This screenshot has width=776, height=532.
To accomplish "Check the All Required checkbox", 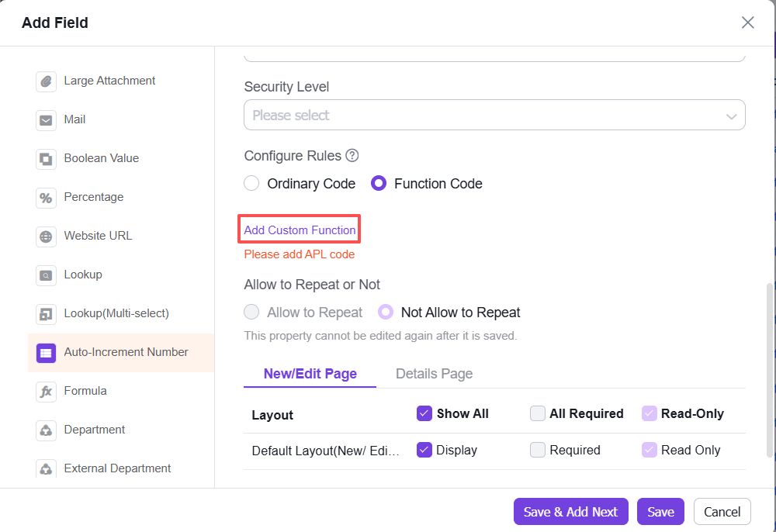I will pyautogui.click(x=538, y=413).
